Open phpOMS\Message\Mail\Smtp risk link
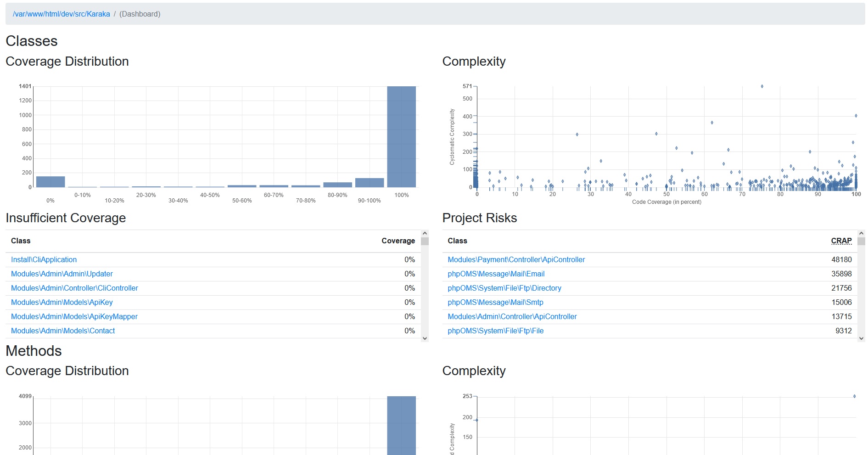The height and width of the screenshot is (455, 868). 495,302
